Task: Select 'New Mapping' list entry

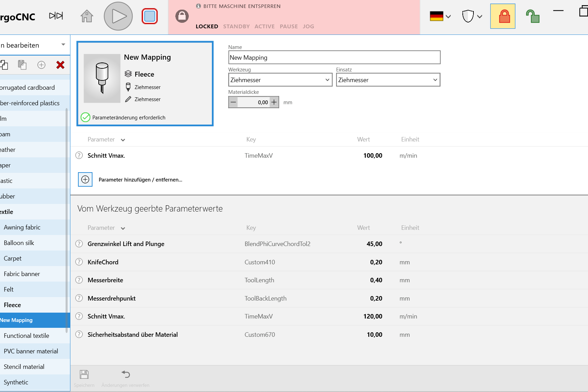Action: [x=35, y=320]
